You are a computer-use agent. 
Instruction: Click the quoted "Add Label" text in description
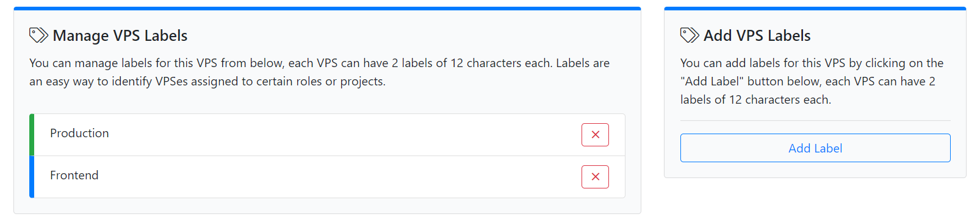pos(712,81)
